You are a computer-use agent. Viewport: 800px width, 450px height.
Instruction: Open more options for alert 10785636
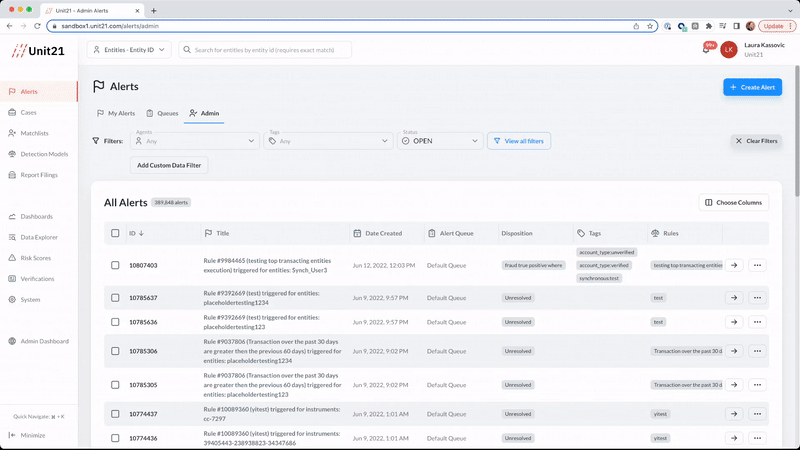(x=757, y=322)
